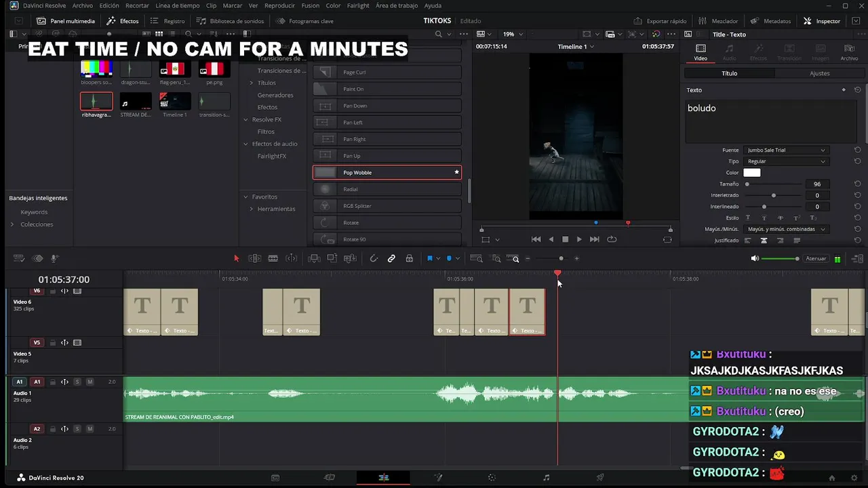868x488 pixels.
Task: Collapse the Favoritos section
Action: (x=245, y=197)
